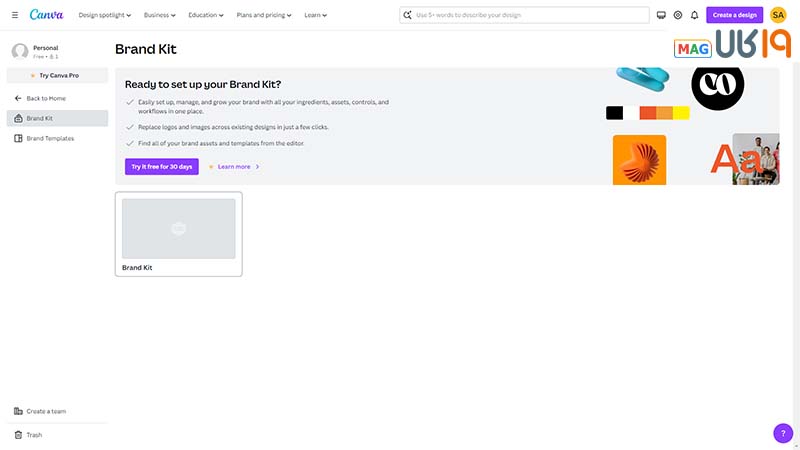Image resolution: width=800 pixels, height=450 pixels.
Task: Open the Plans and pricing menu
Action: click(264, 15)
